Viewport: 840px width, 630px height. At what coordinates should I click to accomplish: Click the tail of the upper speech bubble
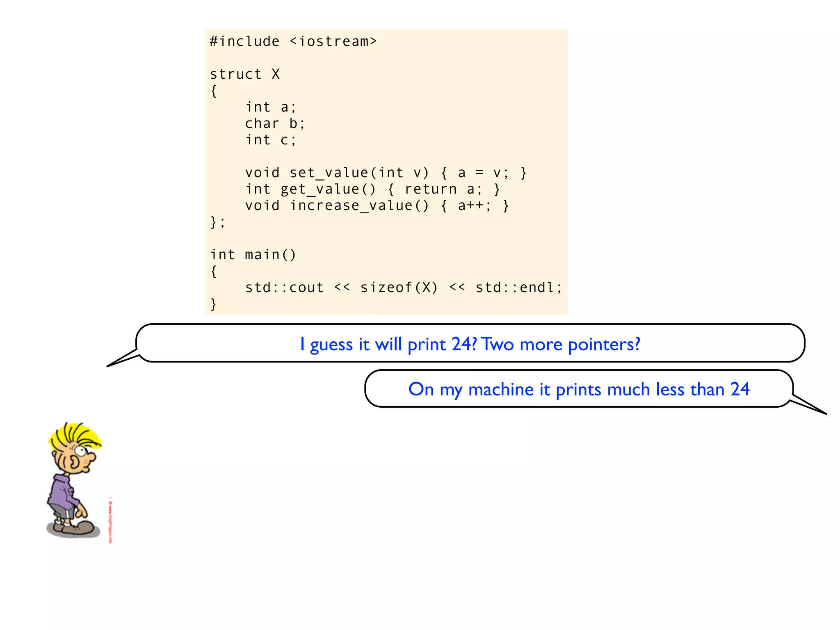coord(122,359)
